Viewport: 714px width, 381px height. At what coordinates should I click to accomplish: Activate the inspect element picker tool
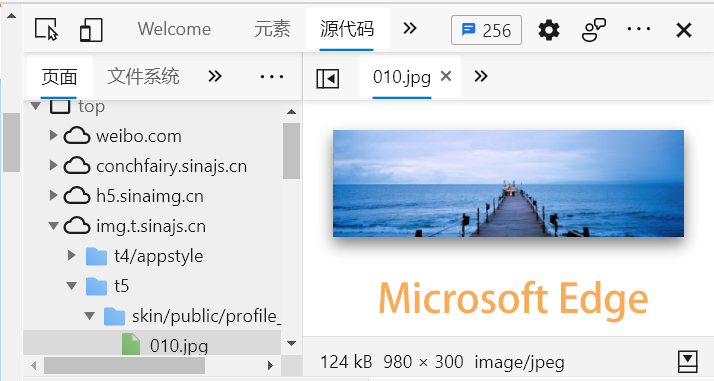coord(46,29)
